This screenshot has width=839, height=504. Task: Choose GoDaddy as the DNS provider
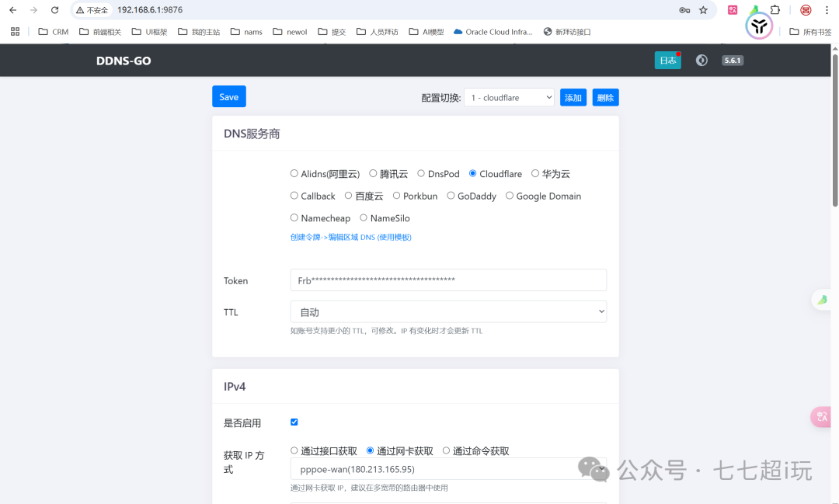coord(451,196)
